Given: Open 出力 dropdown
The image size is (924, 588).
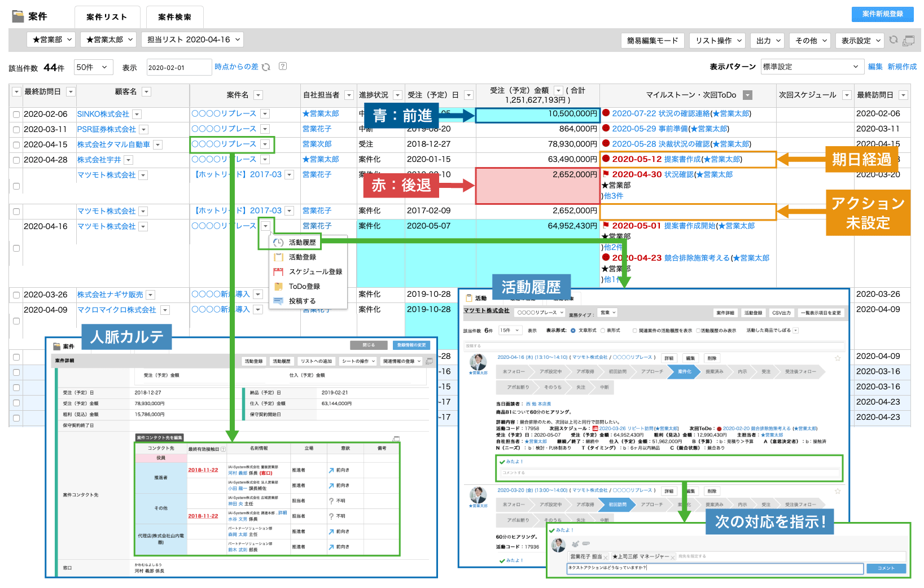Looking at the screenshot, I should click(768, 41).
